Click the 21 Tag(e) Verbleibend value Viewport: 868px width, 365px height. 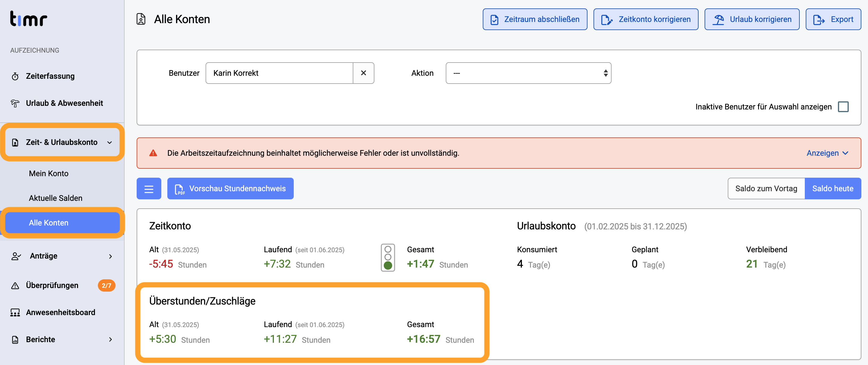click(766, 264)
